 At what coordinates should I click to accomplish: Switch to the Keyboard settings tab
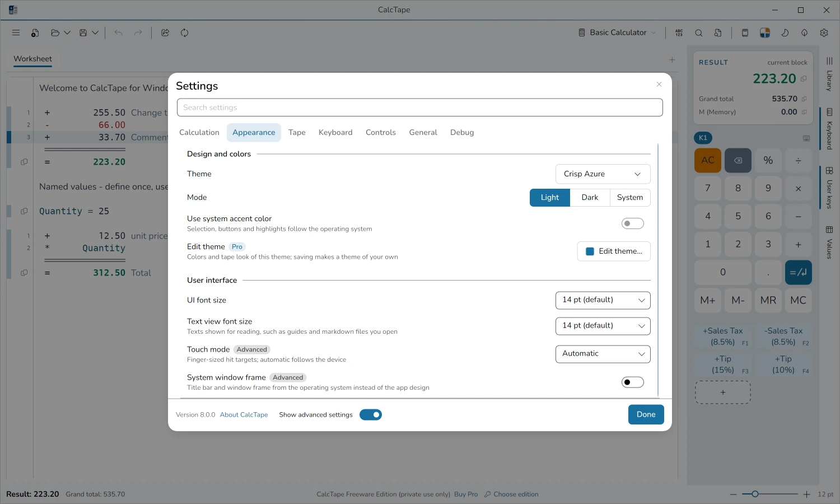tap(335, 133)
